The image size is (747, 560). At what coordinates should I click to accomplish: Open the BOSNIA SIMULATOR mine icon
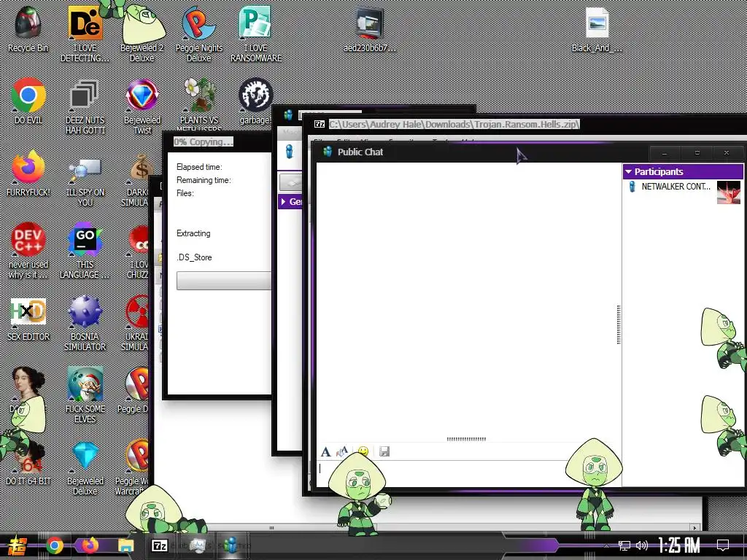85,323
